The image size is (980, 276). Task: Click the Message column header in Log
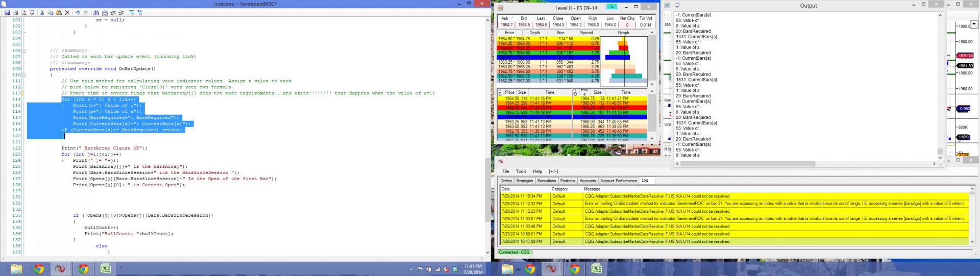point(592,189)
